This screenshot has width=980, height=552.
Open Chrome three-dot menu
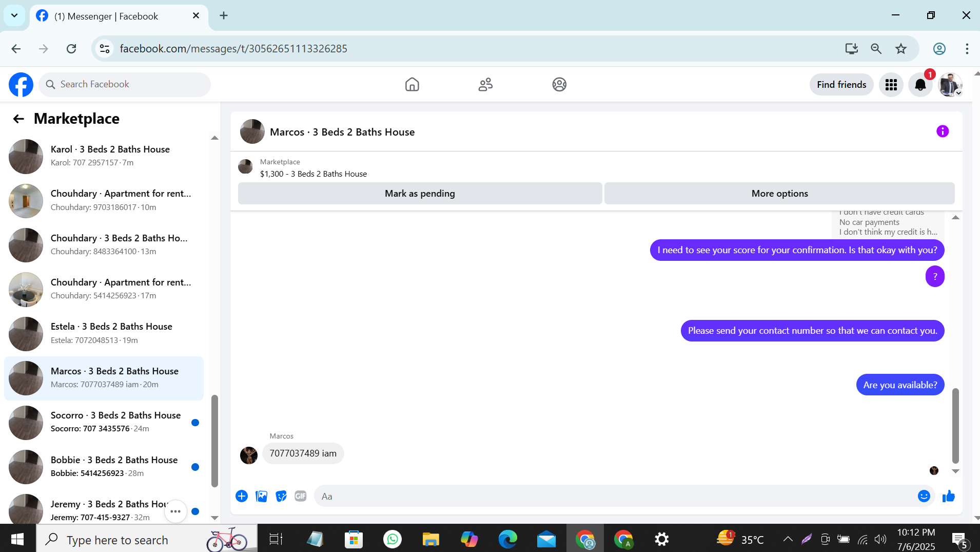click(x=967, y=49)
